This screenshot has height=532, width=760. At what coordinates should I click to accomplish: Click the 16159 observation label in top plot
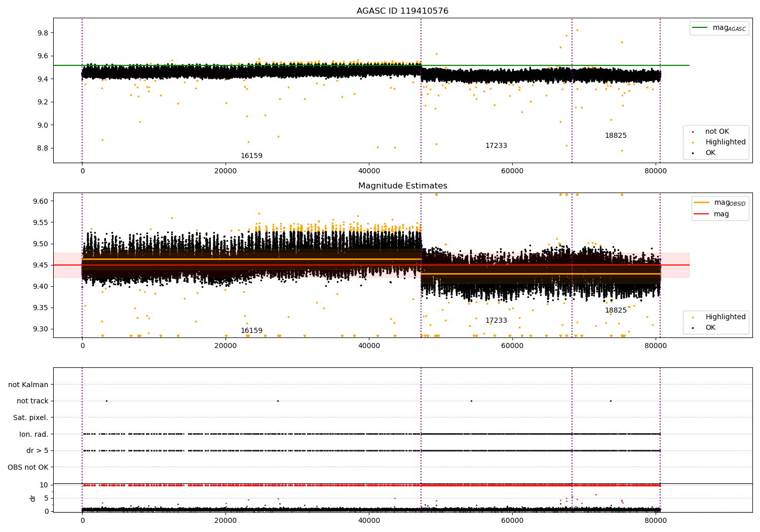point(251,156)
